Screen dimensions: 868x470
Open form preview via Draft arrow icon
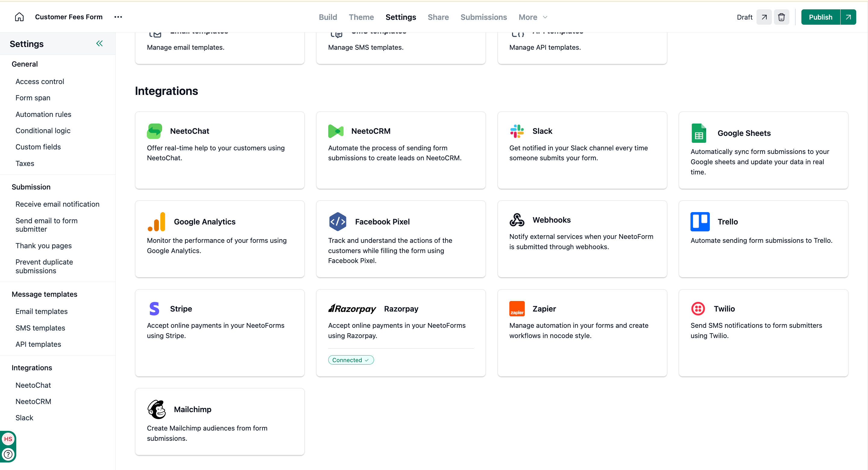click(x=764, y=17)
